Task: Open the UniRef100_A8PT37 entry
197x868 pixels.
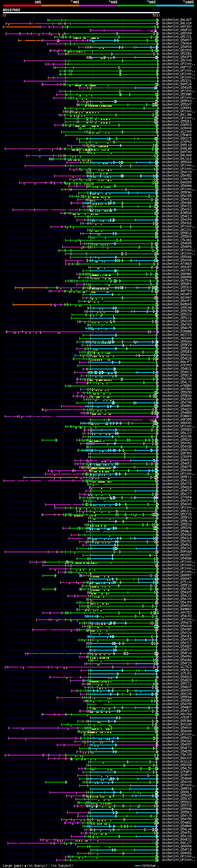Action: [177, 67]
